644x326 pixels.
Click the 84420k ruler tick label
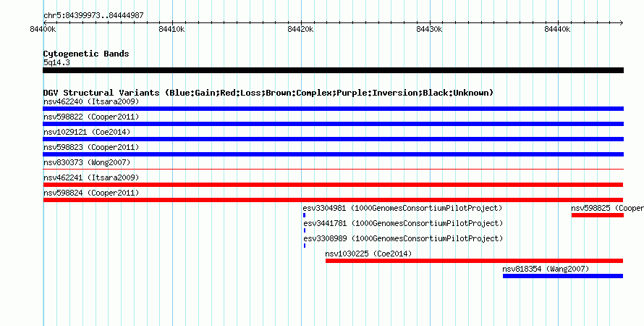[300, 29]
